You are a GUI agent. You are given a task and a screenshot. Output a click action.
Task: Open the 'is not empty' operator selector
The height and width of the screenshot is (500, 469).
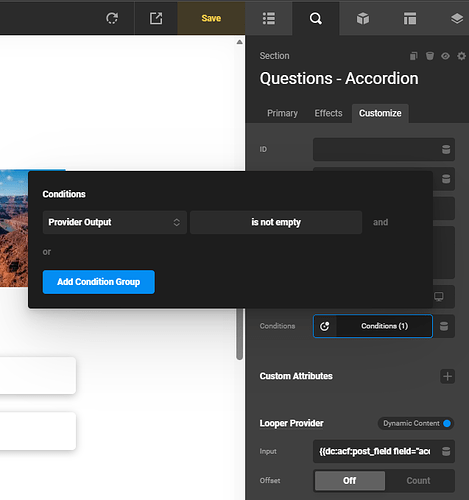coord(276,222)
